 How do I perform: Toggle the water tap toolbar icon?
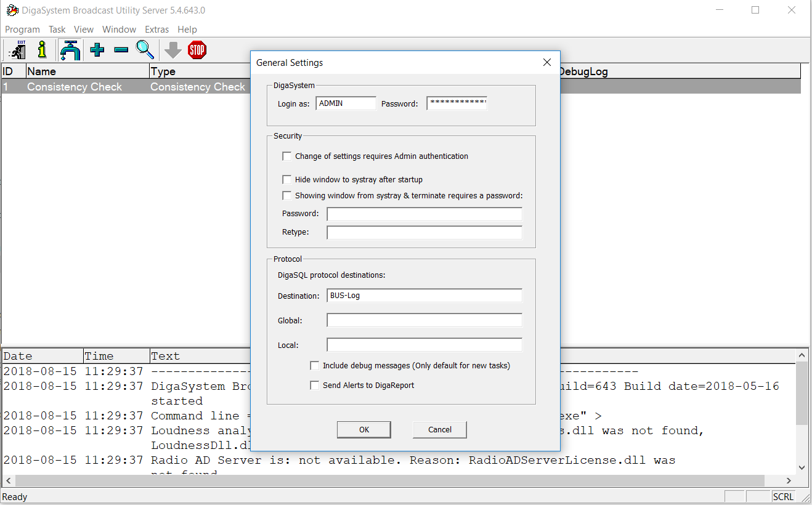click(70, 50)
